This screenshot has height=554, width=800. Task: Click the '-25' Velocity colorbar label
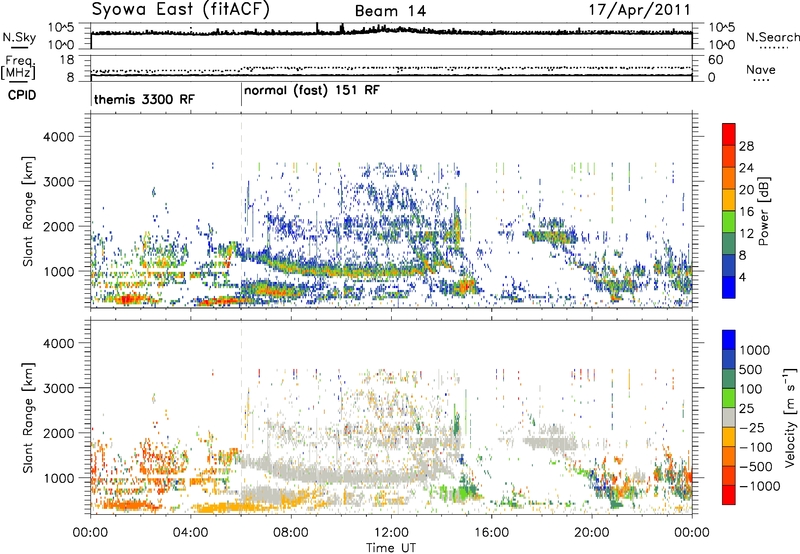coord(752,427)
